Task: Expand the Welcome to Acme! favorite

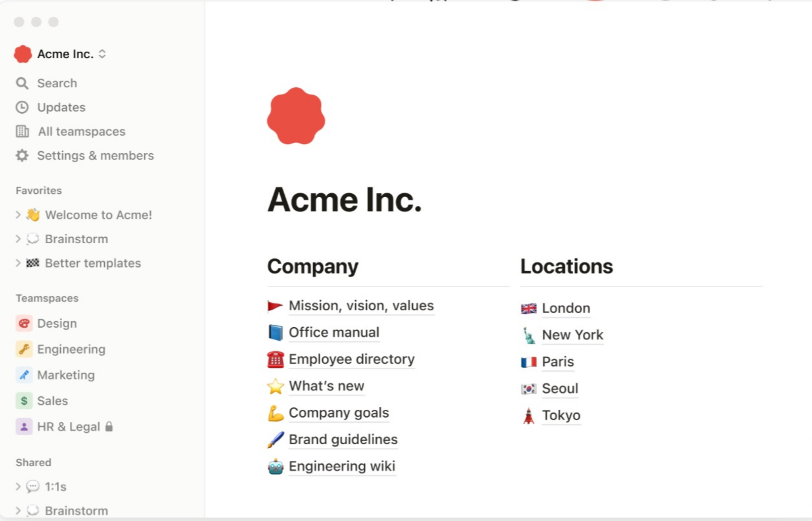Action: coord(18,215)
